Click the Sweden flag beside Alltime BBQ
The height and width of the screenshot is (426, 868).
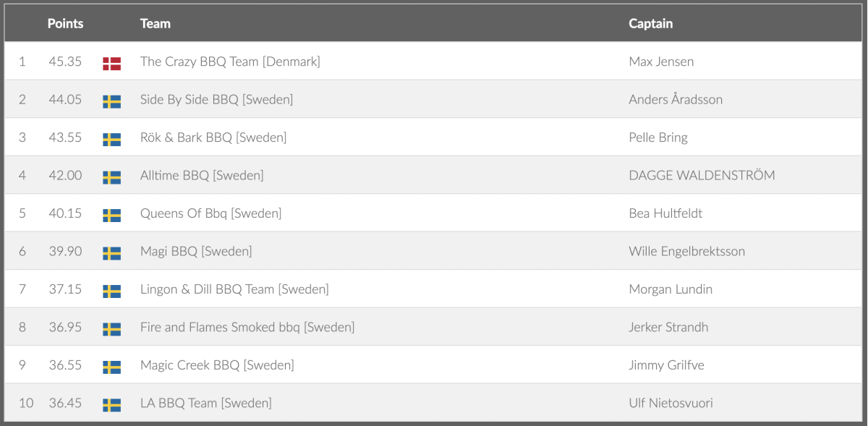[111, 177]
